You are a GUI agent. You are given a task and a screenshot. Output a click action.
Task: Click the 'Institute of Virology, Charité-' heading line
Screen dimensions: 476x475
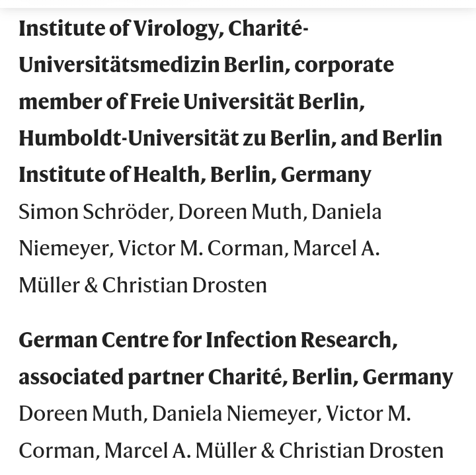point(163,28)
